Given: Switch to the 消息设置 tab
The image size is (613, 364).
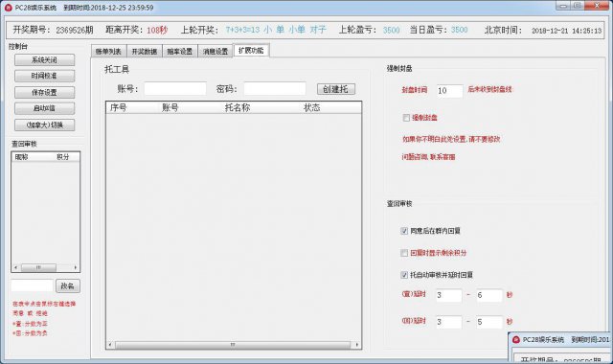Looking at the screenshot, I should [x=216, y=51].
